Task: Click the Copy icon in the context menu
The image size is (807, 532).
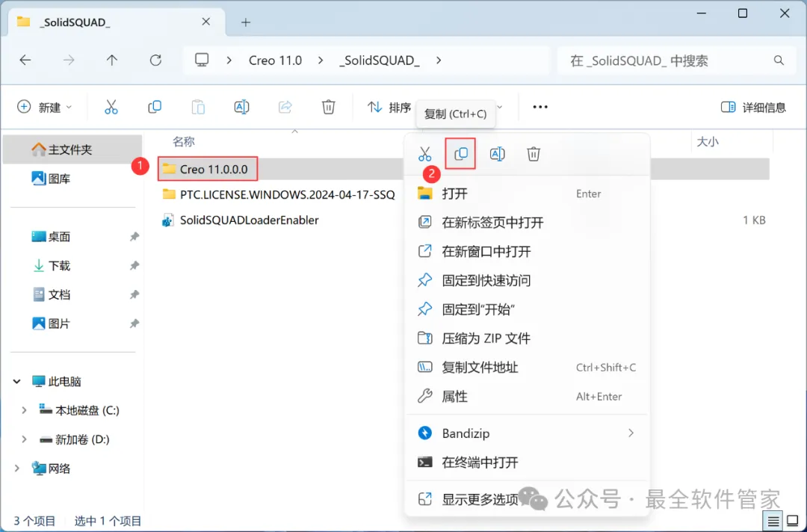Action: (x=460, y=154)
